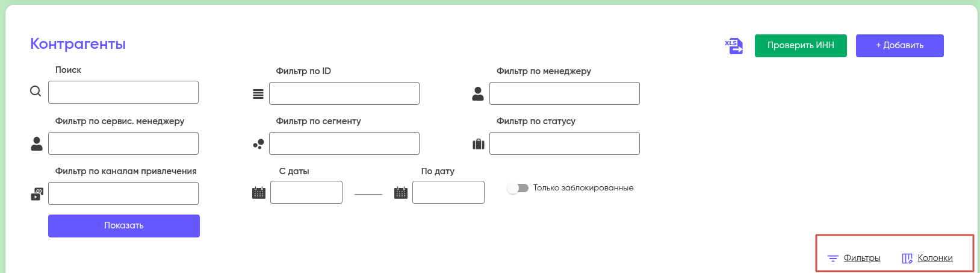Open the 'Колонки' link
The height and width of the screenshot is (273, 980).
point(934,258)
